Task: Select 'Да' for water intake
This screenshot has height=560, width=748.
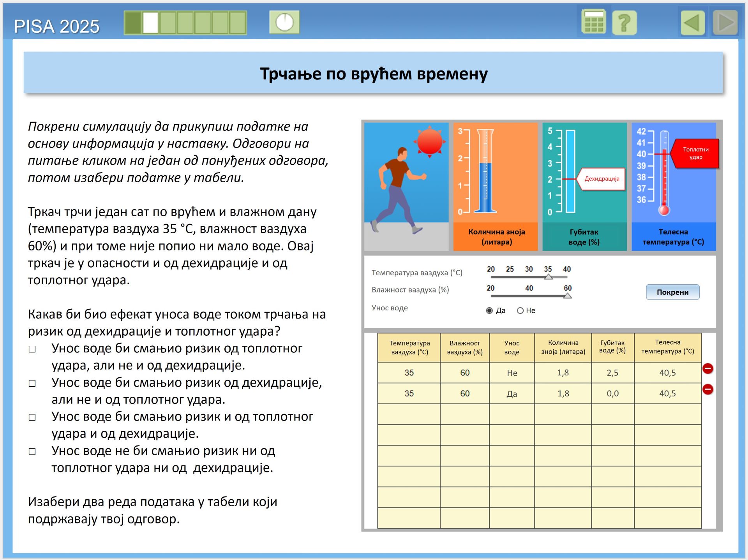Action: pyautogui.click(x=490, y=310)
